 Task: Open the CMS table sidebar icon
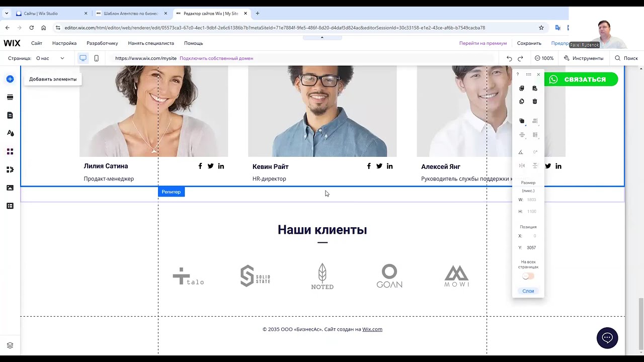coord(10,206)
